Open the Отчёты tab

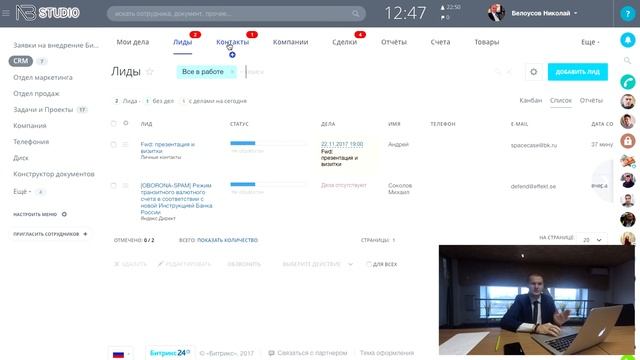[394, 42]
